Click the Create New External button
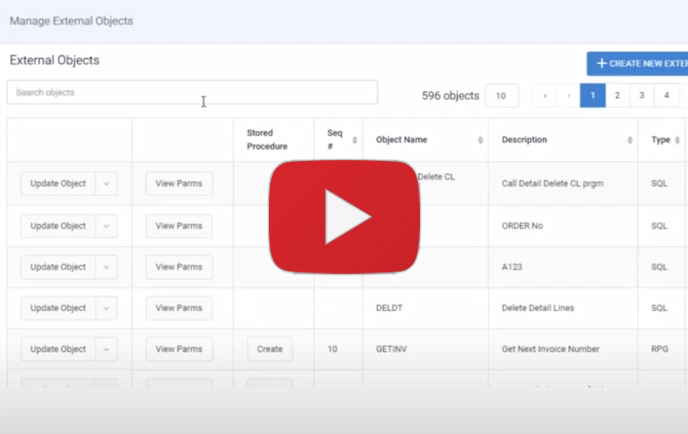Viewport: 688px width, 434px height. pyautogui.click(x=638, y=63)
